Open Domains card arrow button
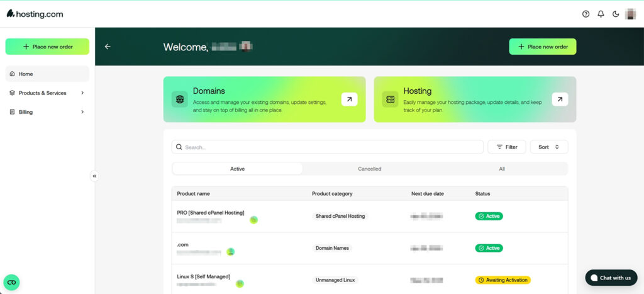This screenshot has height=294, width=644. point(349,99)
